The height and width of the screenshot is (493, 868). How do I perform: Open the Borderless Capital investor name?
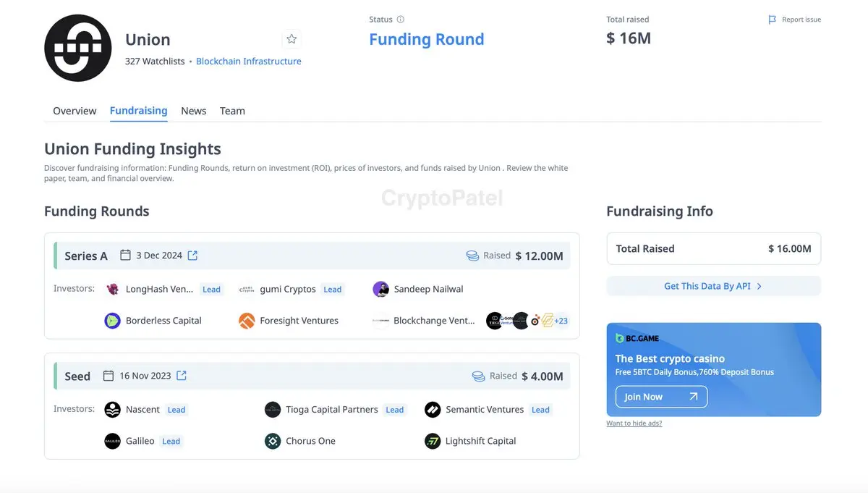pos(163,321)
